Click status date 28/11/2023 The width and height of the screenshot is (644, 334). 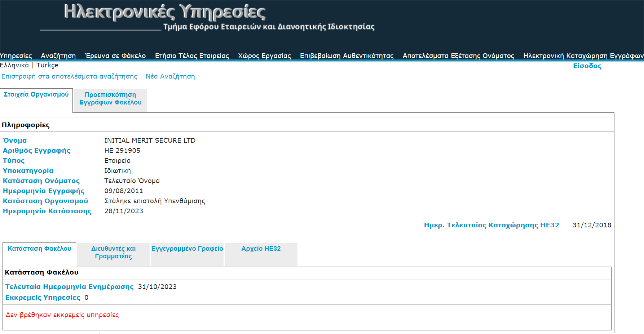(x=124, y=211)
